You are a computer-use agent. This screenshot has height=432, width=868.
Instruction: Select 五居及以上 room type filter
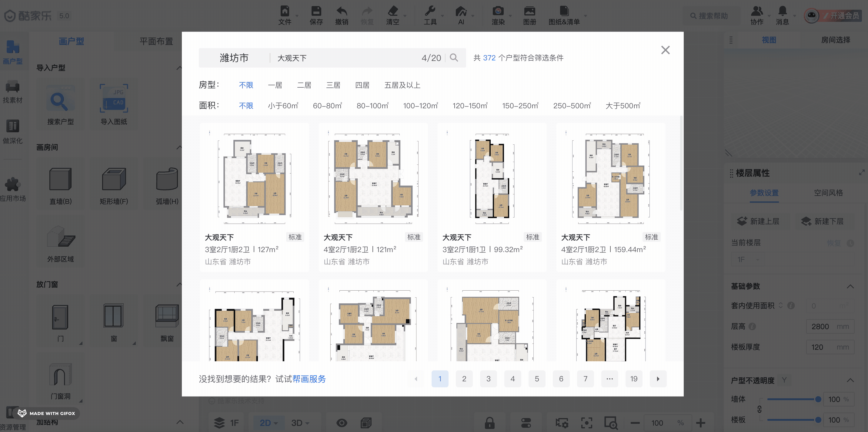point(402,85)
